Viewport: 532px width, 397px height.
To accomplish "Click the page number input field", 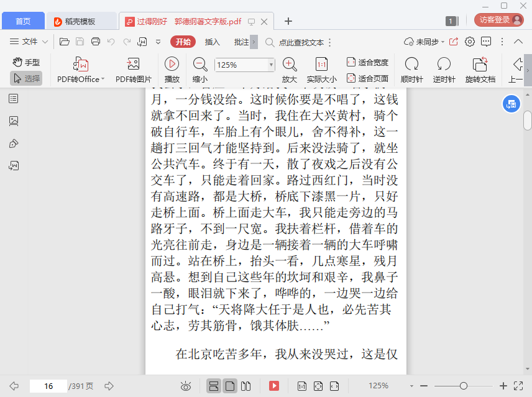I will [x=48, y=386].
